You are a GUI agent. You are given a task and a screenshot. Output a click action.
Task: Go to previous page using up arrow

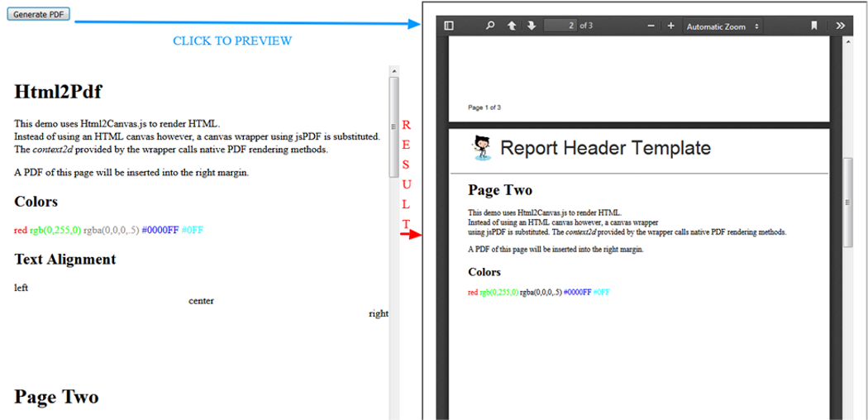tap(512, 26)
